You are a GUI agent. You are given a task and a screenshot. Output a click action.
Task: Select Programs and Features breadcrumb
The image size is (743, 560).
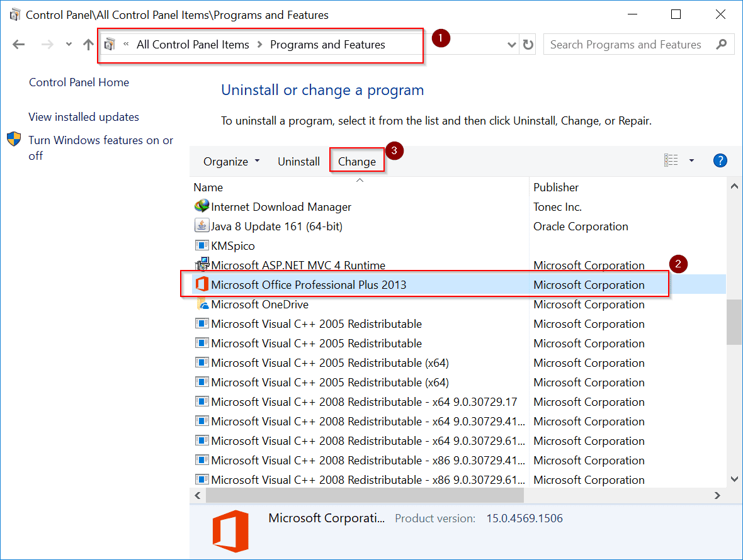[327, 45]
